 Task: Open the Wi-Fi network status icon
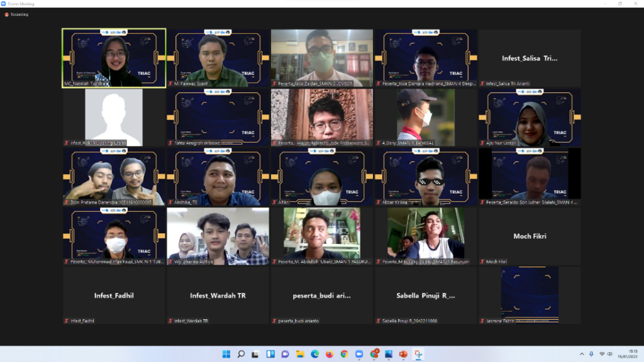point(602,354)
